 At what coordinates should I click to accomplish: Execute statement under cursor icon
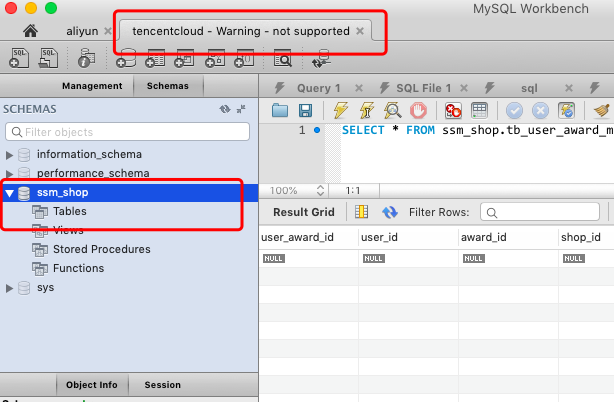(367, 110)
